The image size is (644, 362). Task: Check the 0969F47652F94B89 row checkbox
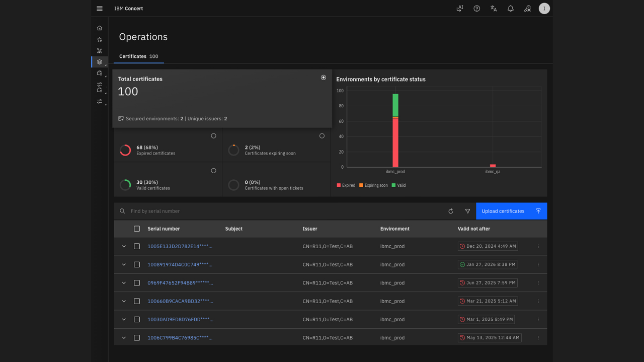click(137, 283)
